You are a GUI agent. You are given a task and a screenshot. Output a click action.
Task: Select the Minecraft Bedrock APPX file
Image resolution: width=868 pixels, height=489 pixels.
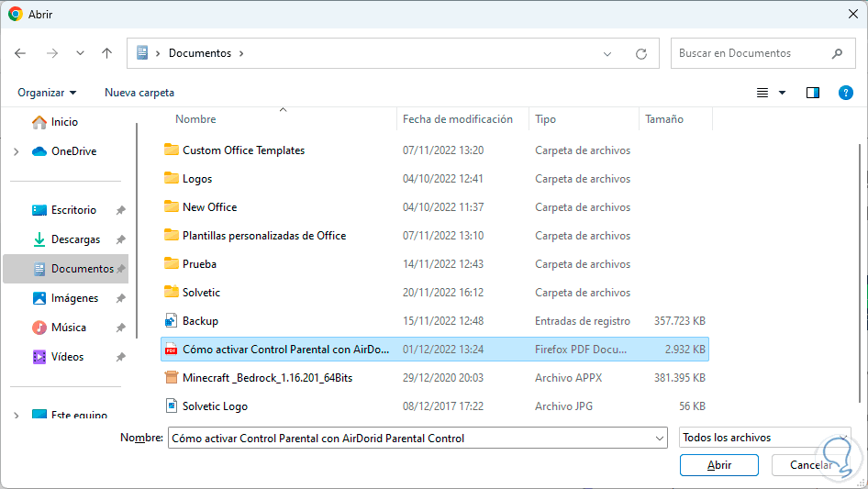point(267,378)
